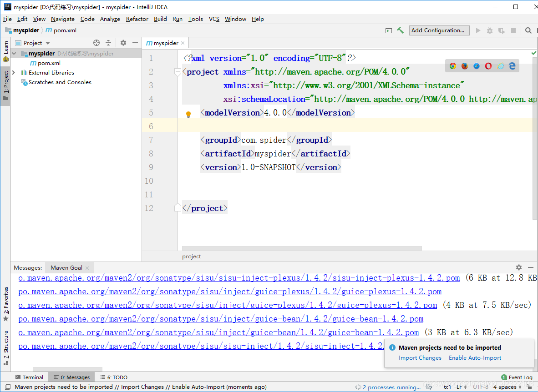Hide the Messages panel with minus icon
Viewport: 538px width, 392px height.
pos(531,267)
